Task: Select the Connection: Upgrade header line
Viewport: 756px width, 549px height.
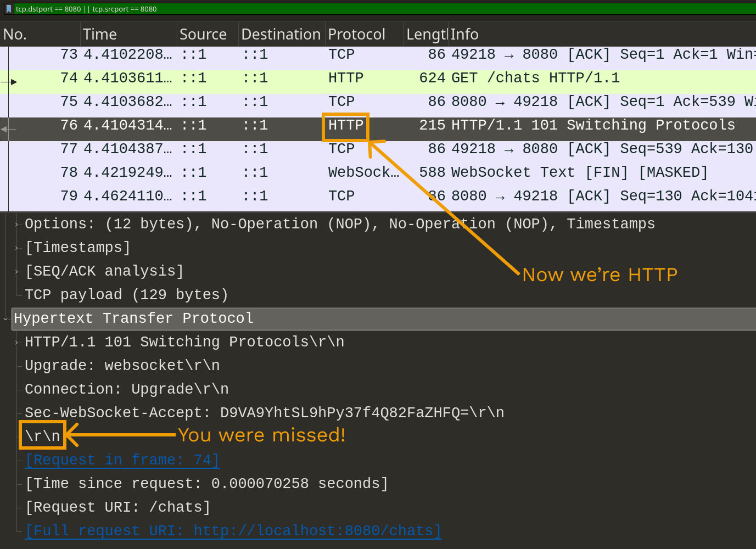Action: [x=126, y=389]
